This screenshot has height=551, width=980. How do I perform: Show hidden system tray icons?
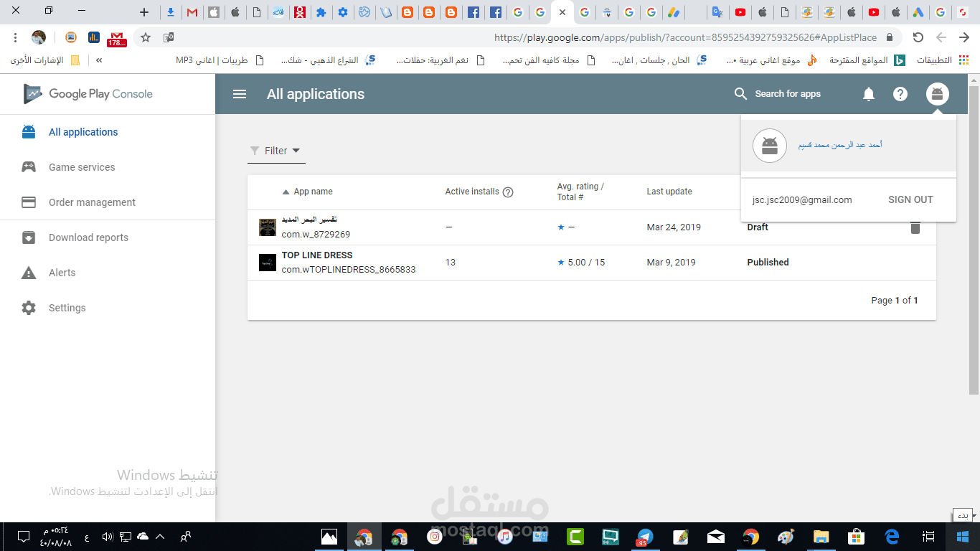pyautogui.click(x=160, y=537)
